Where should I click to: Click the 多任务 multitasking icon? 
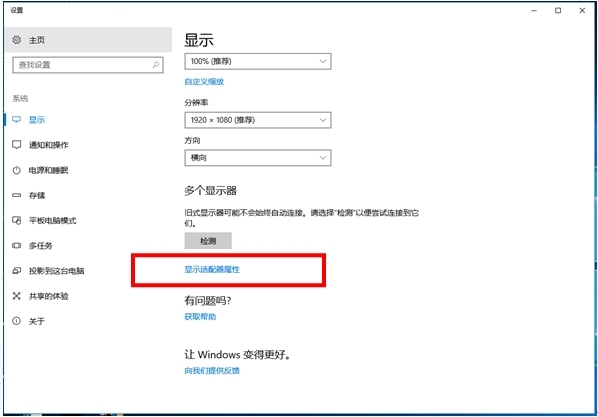[16, 245]
